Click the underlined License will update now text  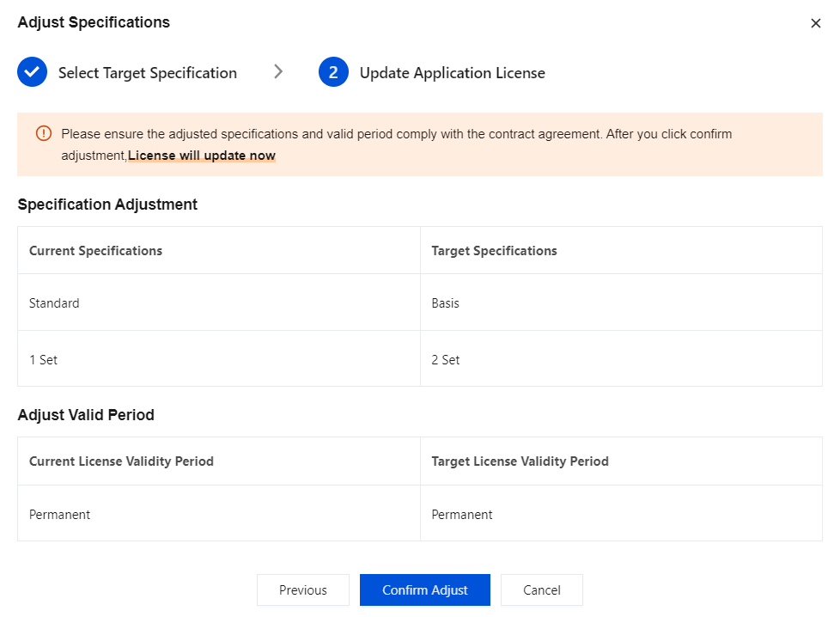[202, 156]
